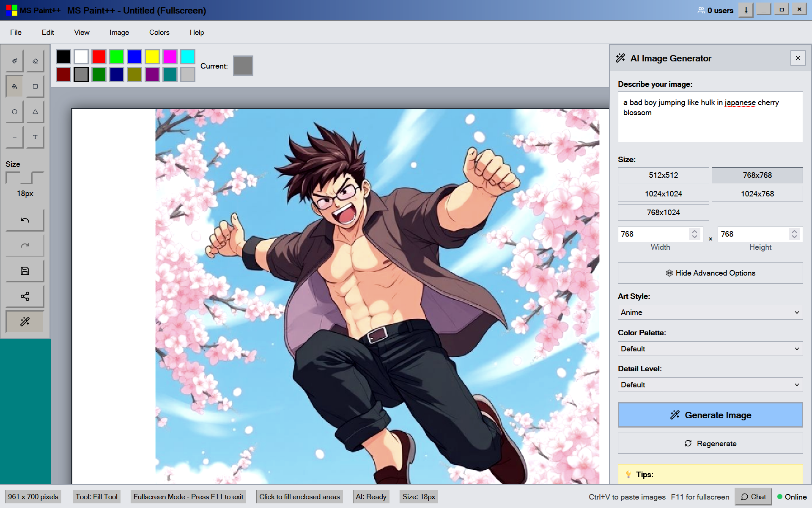The image size is (812, 508).
Task: Click the Share icon button
Action: (25, 296)
